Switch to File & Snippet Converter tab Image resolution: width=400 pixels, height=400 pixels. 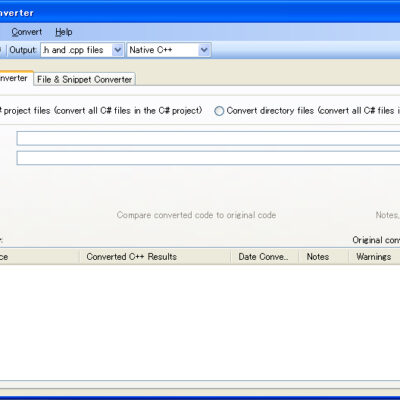coord(84,79)
